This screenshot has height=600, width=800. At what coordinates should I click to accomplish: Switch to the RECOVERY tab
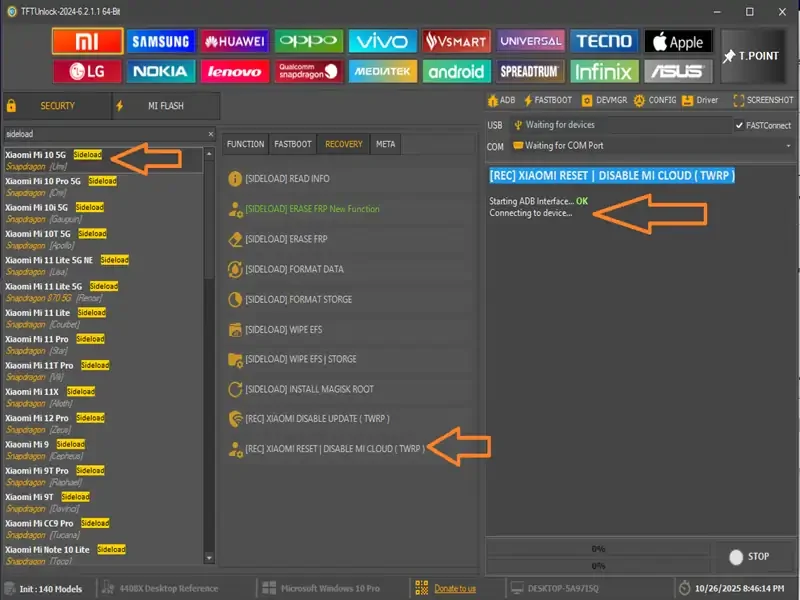(x=343, y=144)
